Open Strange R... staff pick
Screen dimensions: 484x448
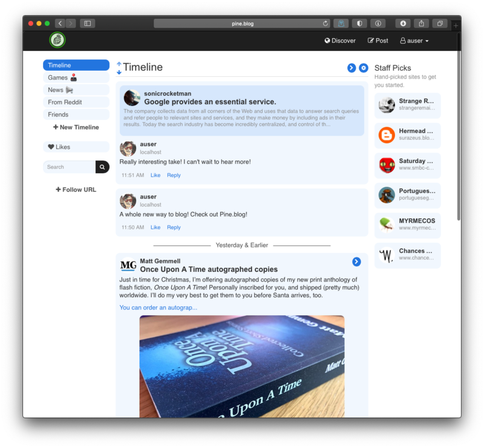tap(407, 105)
